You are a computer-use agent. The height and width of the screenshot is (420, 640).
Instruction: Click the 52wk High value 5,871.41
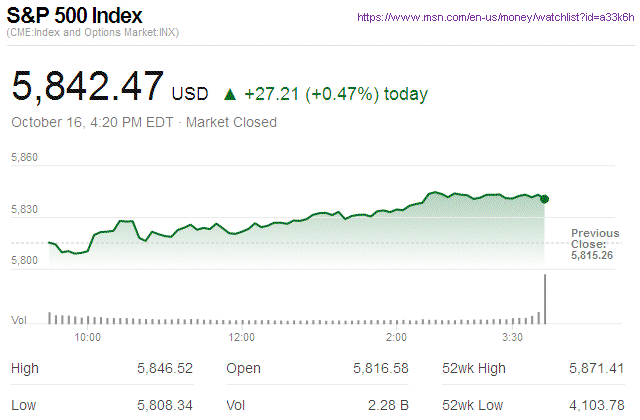tap(596, 369)
